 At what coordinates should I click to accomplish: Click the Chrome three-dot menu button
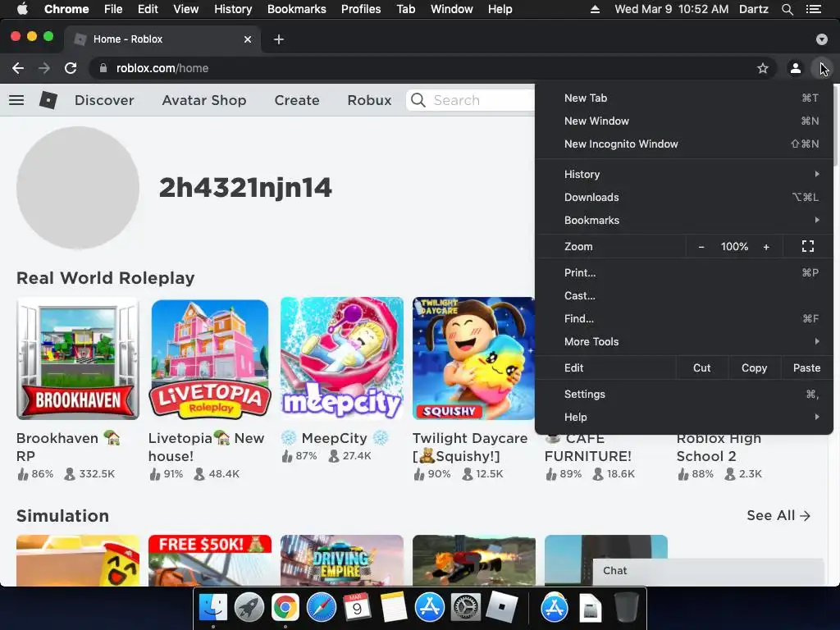[x=822, y=68]
